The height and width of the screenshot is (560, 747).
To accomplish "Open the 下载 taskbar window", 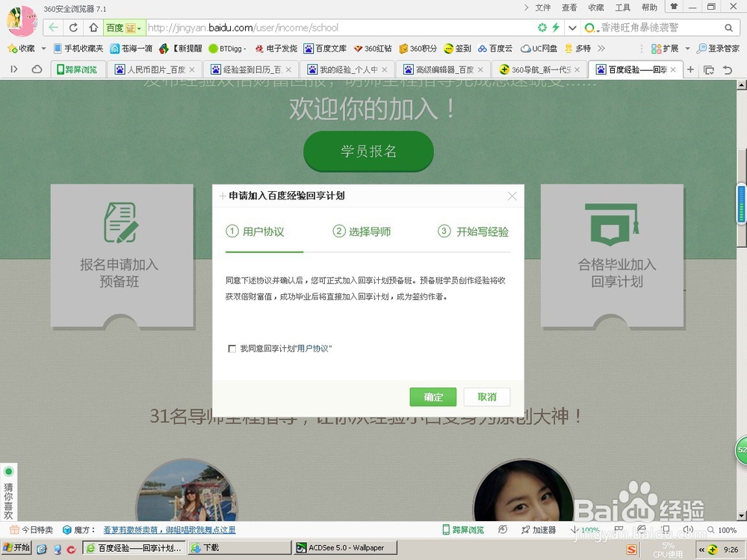I will point(239,547).
